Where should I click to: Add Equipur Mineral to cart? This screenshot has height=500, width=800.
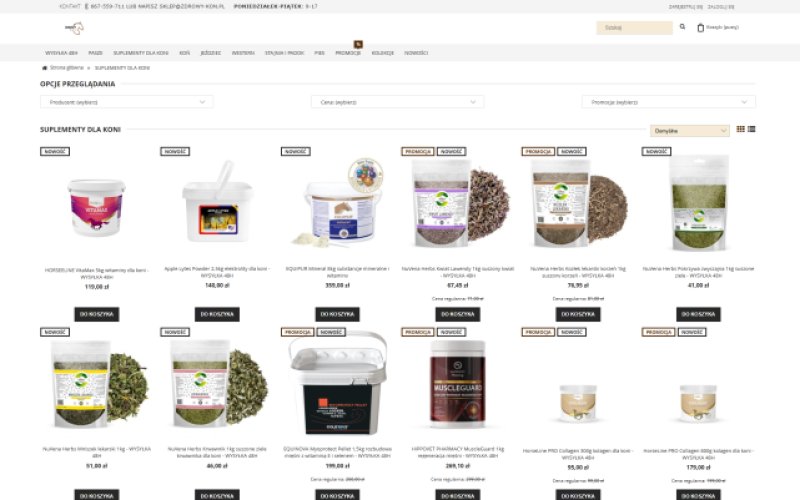(337, 314)
